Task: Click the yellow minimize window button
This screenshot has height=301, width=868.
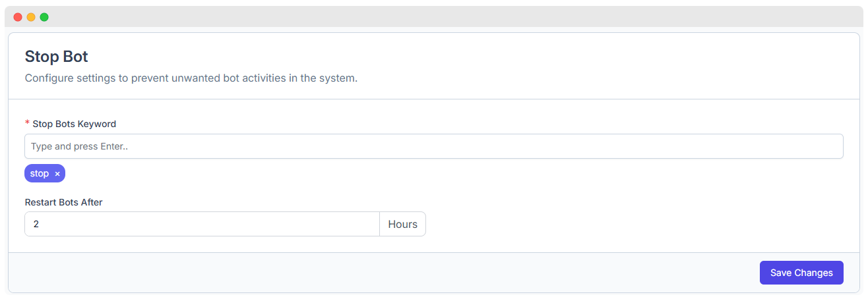Action: [31, 17]
